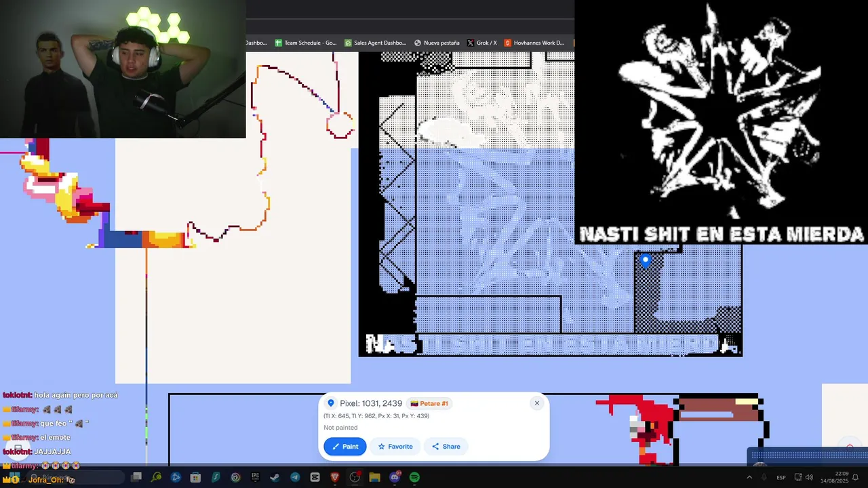Open Team Schedule bookmark
The image size is (868, 488).
pos(305,43)
